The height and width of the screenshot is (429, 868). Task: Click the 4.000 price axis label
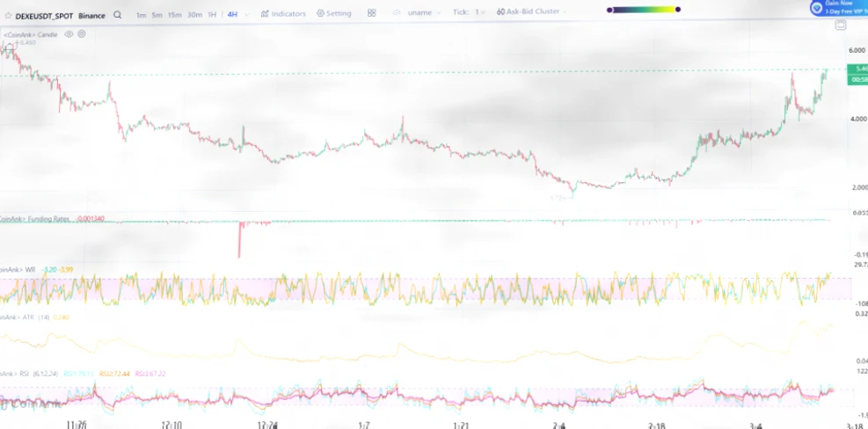coord(857,119)
